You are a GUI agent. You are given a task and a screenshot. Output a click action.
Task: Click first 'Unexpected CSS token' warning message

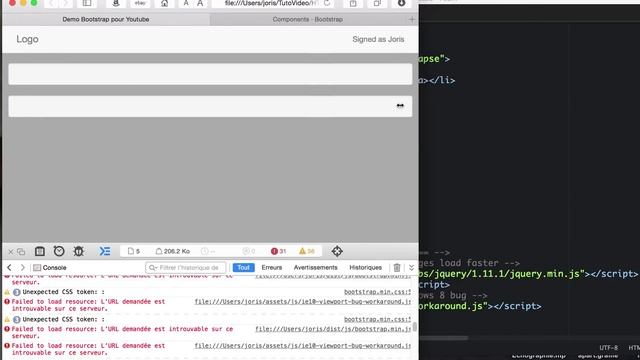[63, 292]
